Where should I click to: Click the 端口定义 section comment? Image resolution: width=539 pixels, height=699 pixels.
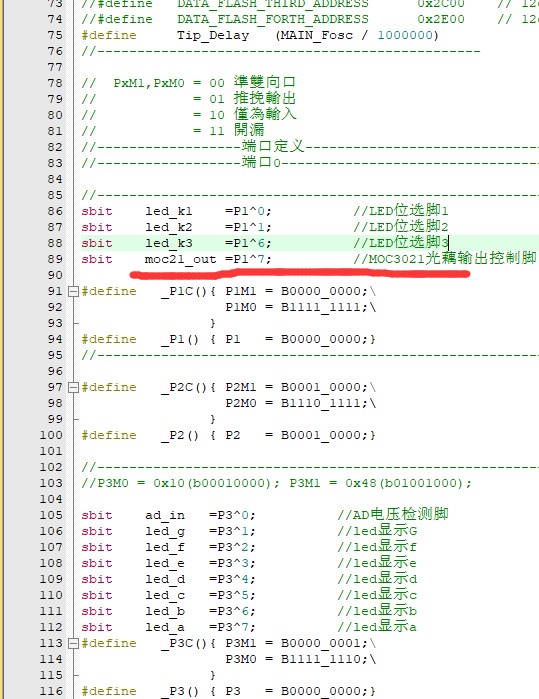click(273, 147)
